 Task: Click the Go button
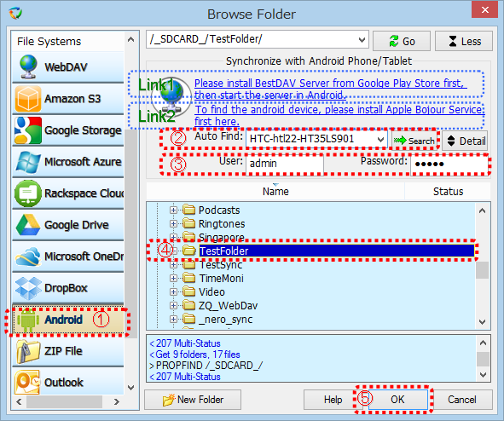pyautogui.click(x=402, y=41)
